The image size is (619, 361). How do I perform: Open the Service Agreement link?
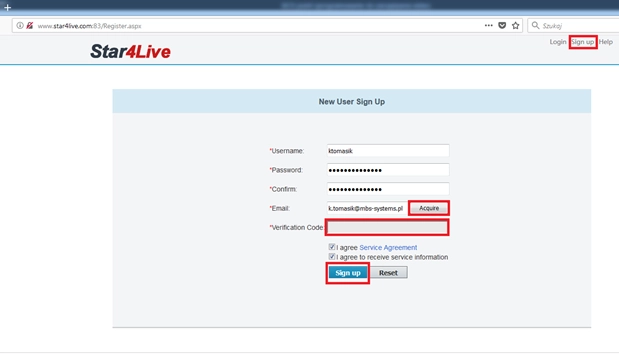(x=388, y=248)
